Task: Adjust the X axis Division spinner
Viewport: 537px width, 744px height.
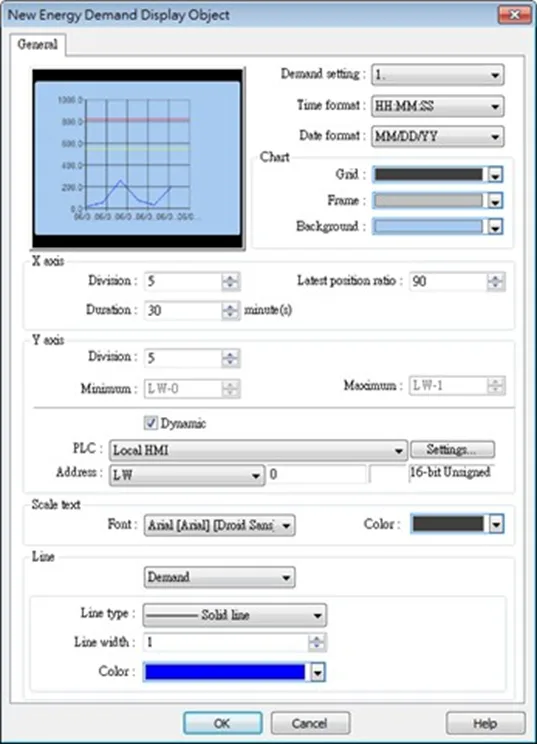Action: click(x=231, y=281)
